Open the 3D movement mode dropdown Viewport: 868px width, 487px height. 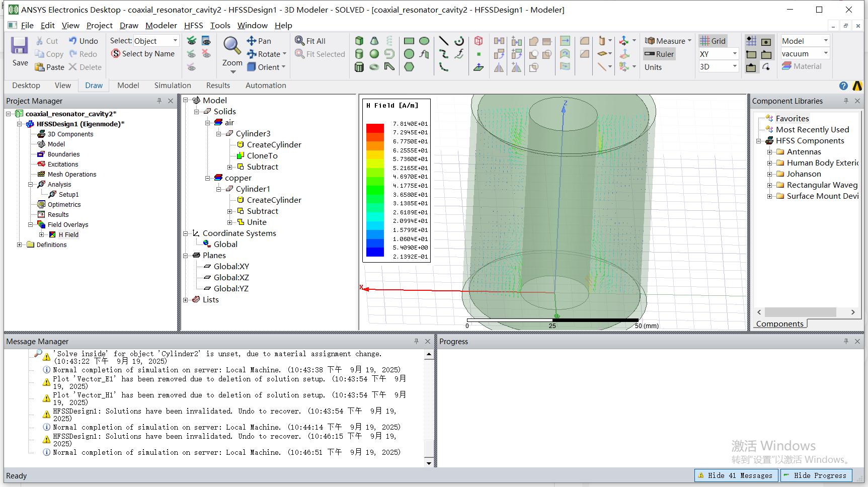[735, 66]
